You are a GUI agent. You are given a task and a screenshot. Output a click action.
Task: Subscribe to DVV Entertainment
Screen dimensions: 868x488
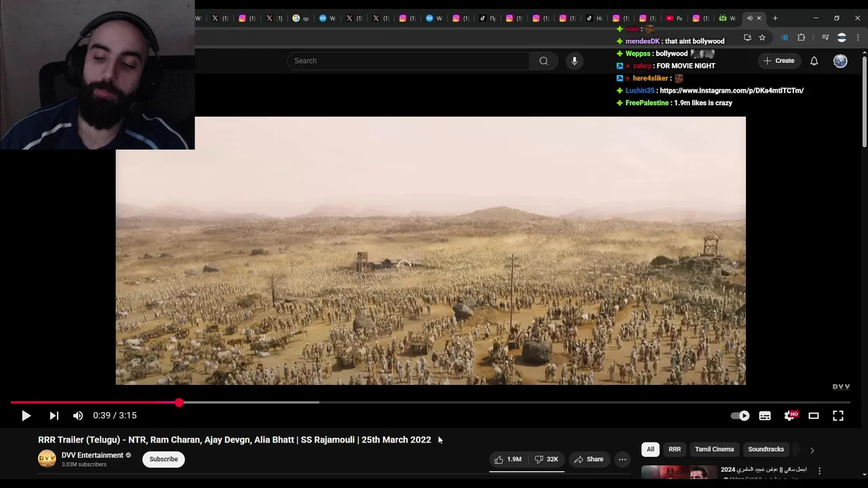163,460
